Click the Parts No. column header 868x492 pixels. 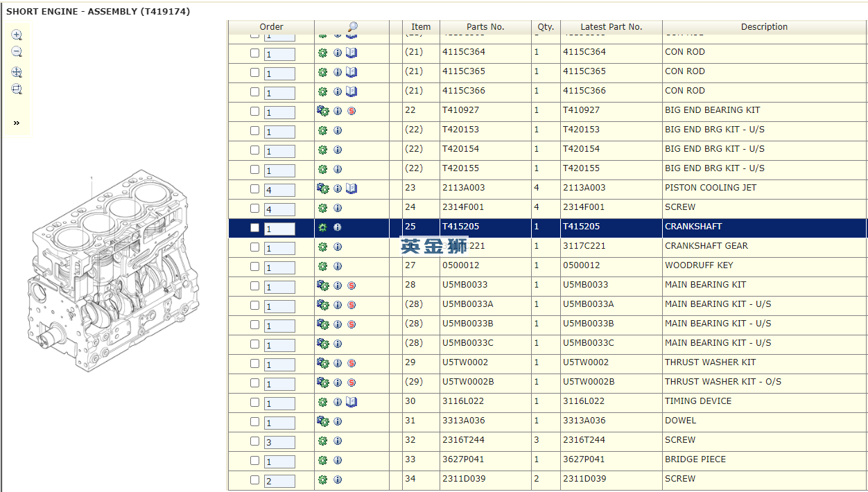pyautogui.click(x=485, y=27)
